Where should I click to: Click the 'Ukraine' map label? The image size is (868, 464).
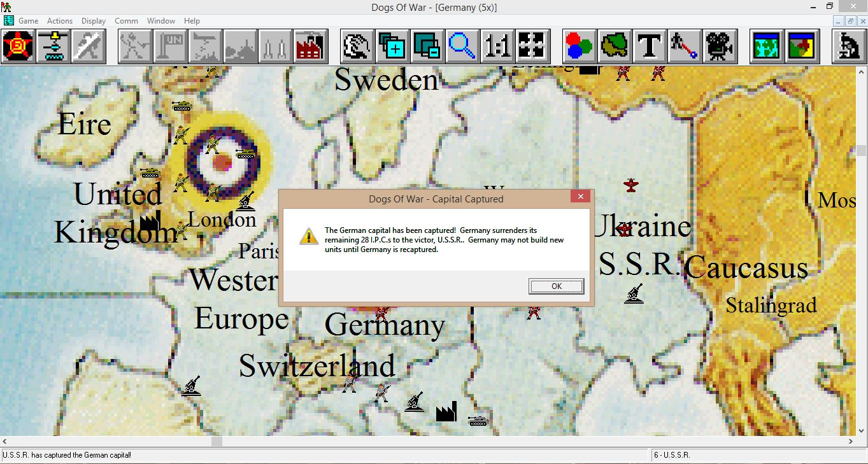tap(642, 226)
